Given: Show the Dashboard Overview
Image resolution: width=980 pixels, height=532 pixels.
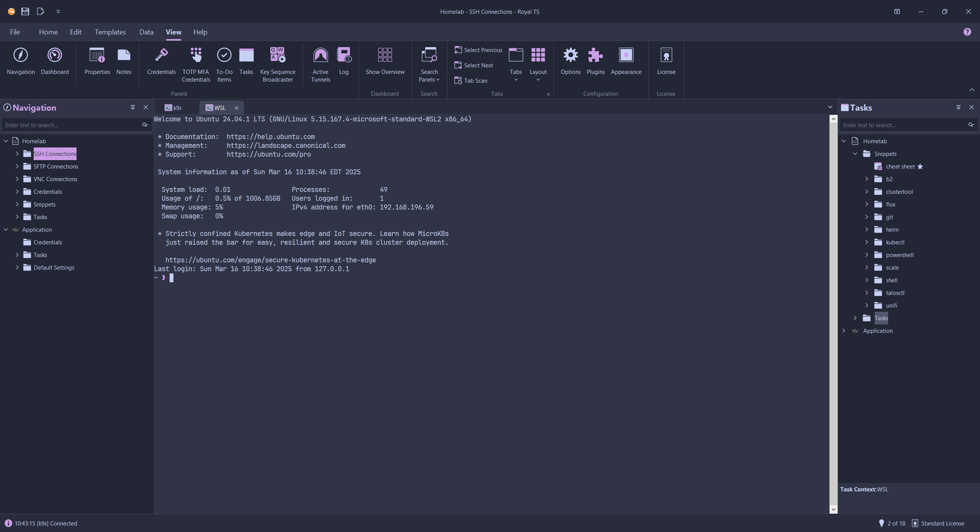Looking at the screenshot, I should point(385,61).
